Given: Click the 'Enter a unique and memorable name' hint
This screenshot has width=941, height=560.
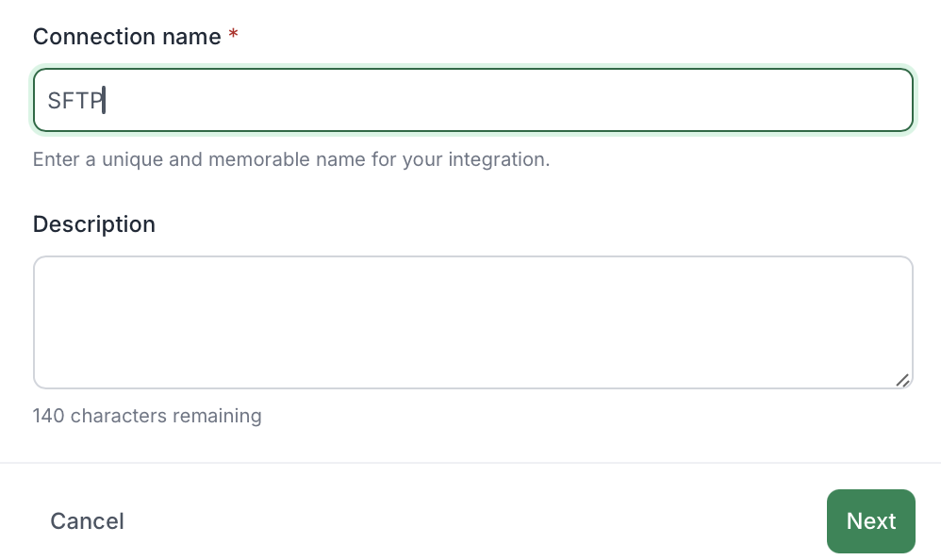Looking at the screenshot, I should click(x=291, y=159).
